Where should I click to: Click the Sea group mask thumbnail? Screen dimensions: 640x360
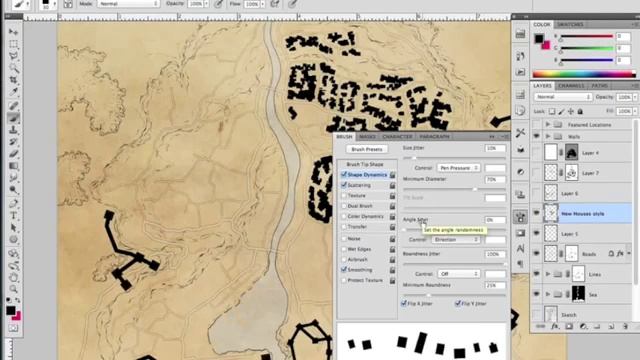pyautogui.click(x=578, y=294)
